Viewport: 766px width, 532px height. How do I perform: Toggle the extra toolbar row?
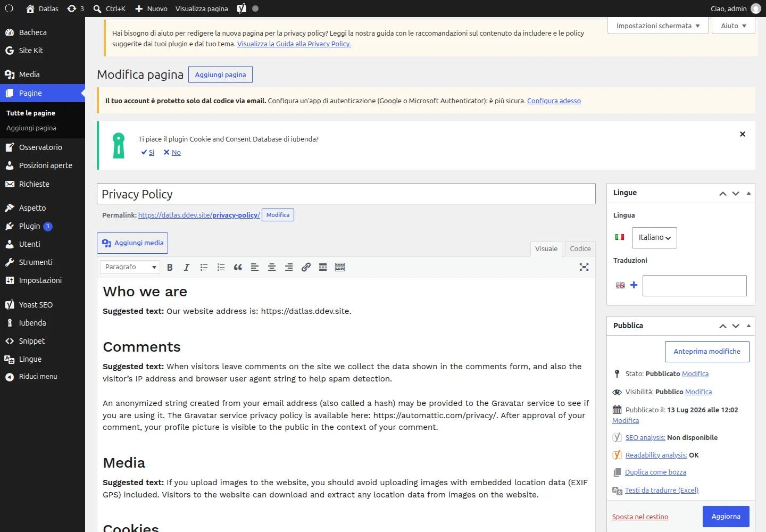[340, 267]
